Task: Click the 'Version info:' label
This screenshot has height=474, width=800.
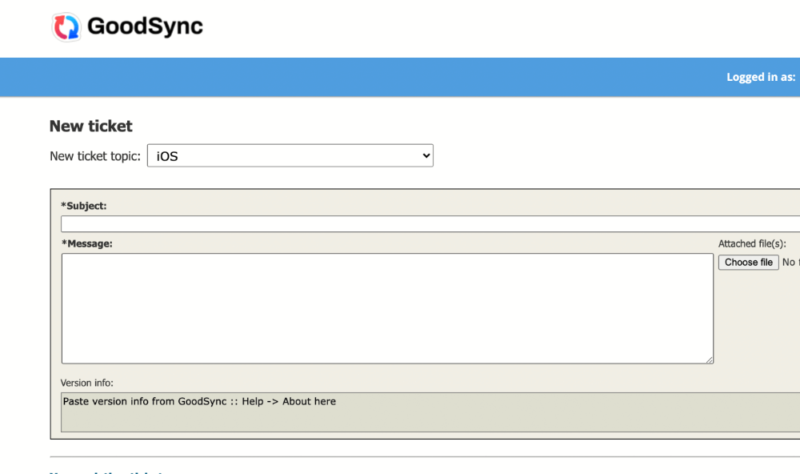Action: click(87, 383)
